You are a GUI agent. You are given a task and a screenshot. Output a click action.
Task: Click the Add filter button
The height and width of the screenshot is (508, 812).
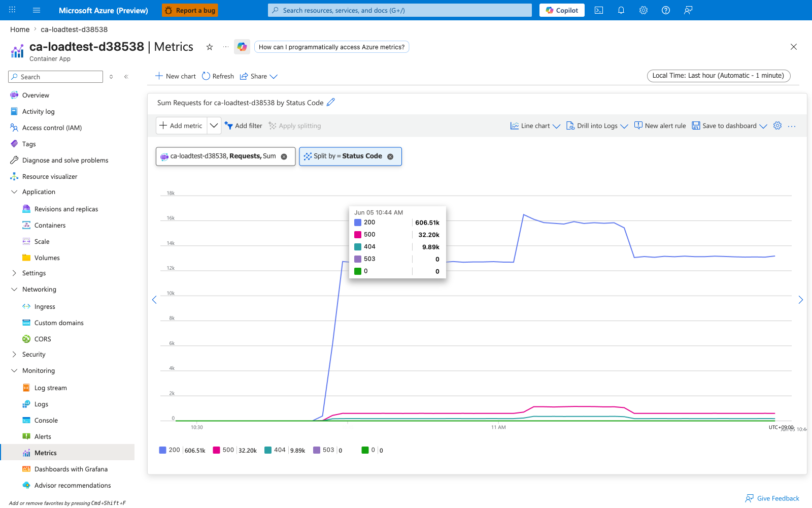tap(244, 125)
